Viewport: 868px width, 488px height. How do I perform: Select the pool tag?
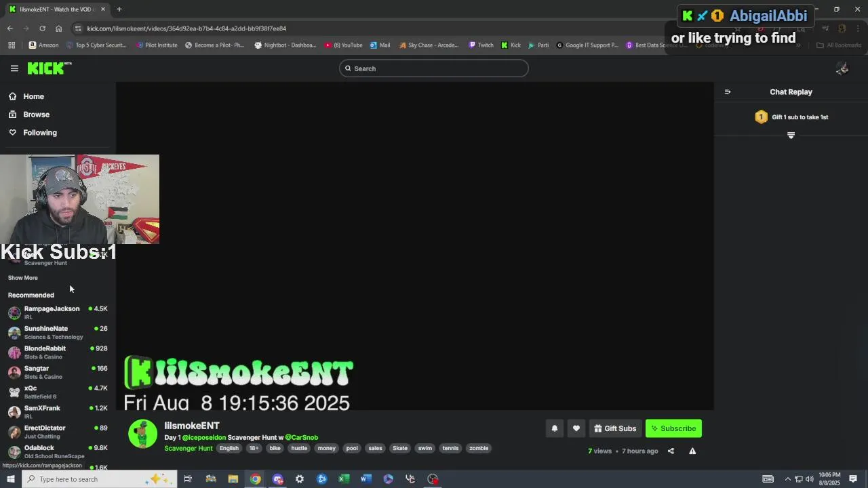[x=352, y=448]
